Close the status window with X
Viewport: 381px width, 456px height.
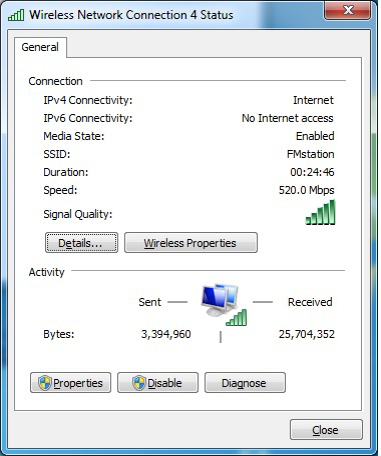coord(347,10)
